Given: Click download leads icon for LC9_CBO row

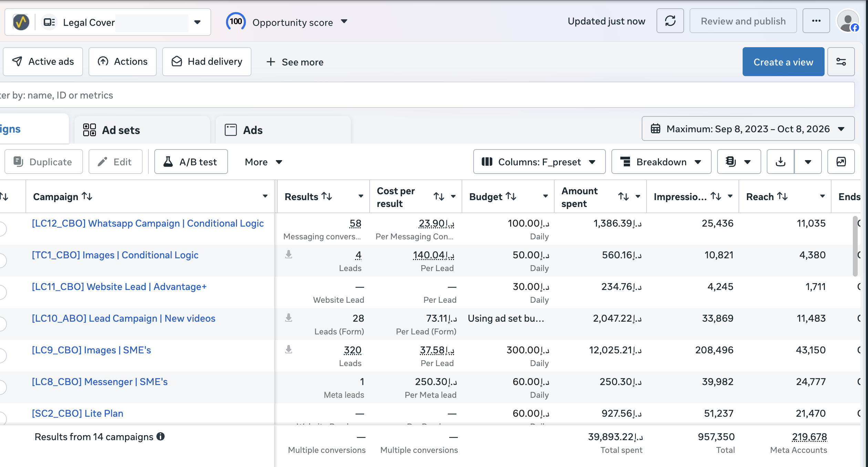Looking at the screenshot, I should coord(289,350).
